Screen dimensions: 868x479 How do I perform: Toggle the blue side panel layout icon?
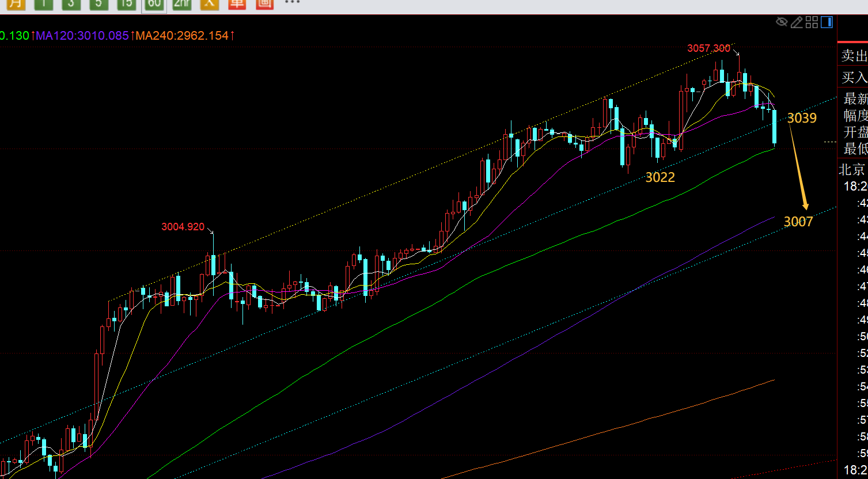pos(827,22)
